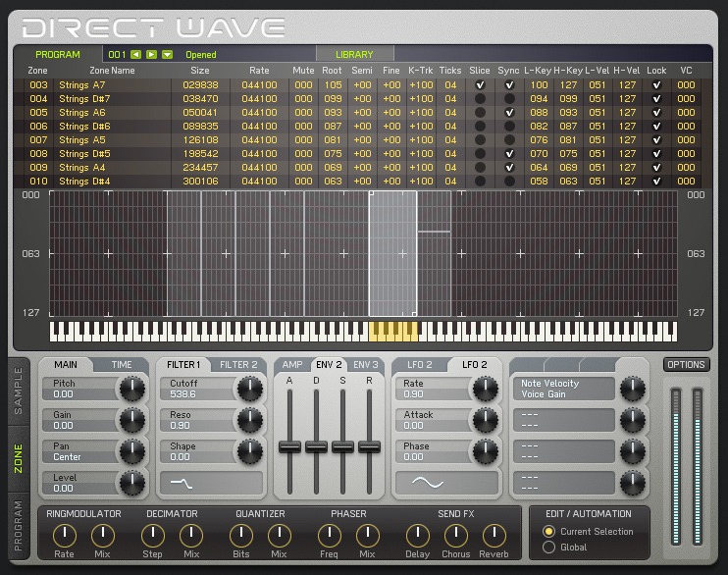Click the envelope Decay slider handle
The image size is (728, 575).
click(x=316, y=446)
